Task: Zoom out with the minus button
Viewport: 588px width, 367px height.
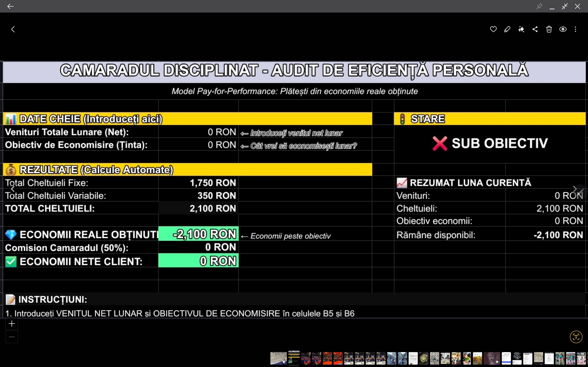Action: click(12, 337)
